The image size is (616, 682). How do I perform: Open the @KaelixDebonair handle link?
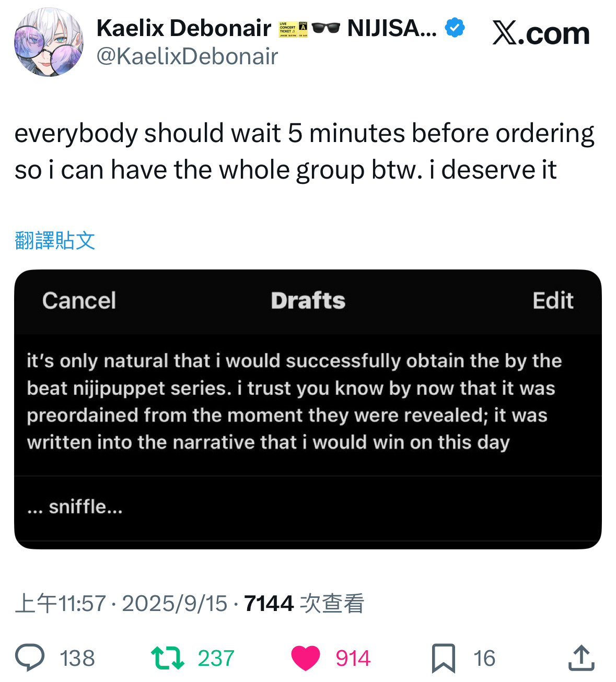tap(187, 56)
